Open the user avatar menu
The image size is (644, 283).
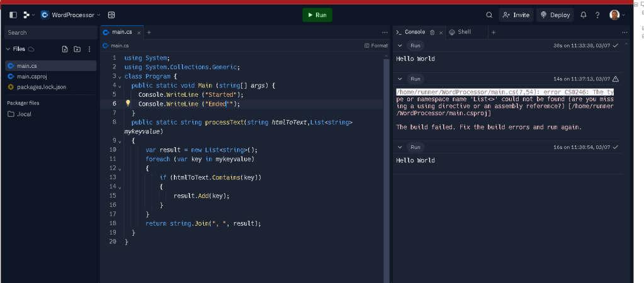click(618, 15)
